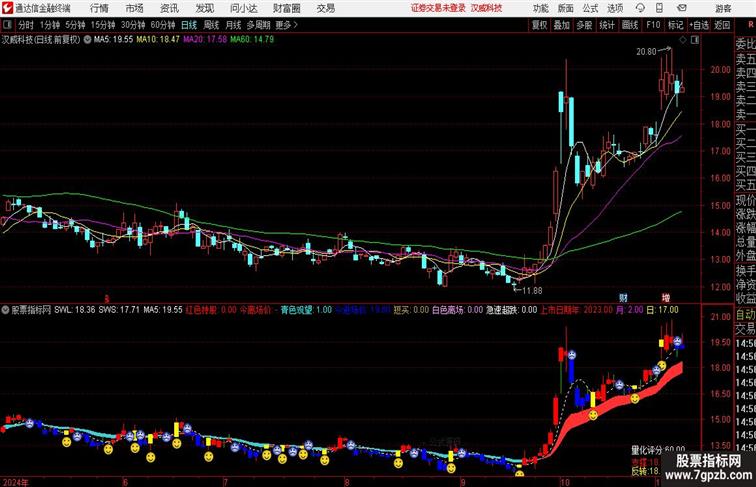Open the F10 company info button
Viewport: 756px width, 487px height.
(653, 25)
